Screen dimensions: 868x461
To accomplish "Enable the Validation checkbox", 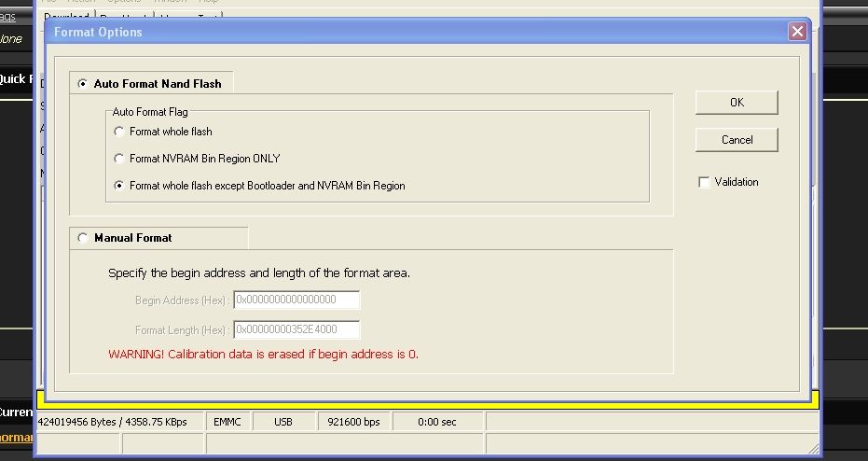I will (x=705, y=183).
